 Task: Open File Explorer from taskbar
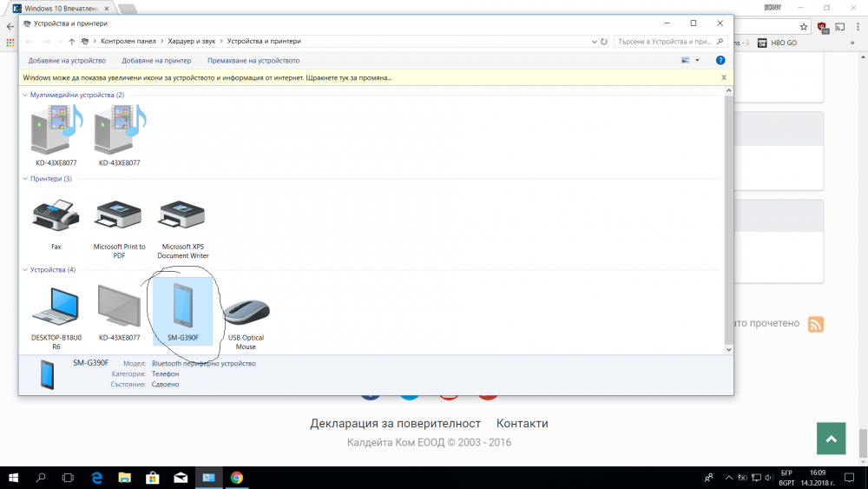click(x=124, y=478)
